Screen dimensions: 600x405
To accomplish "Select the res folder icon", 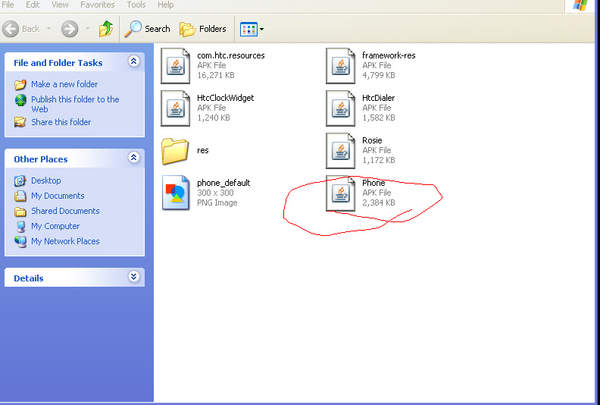I will (x=175, y=151).
